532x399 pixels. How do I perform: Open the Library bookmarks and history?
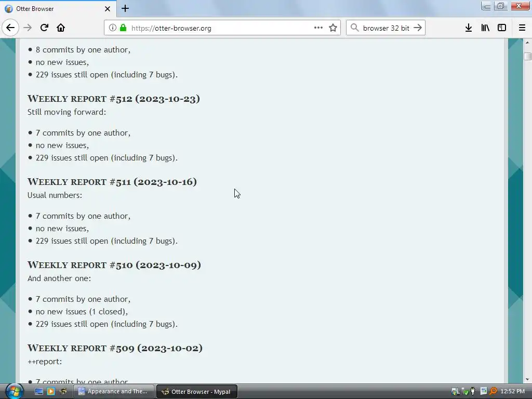[485, 28]
